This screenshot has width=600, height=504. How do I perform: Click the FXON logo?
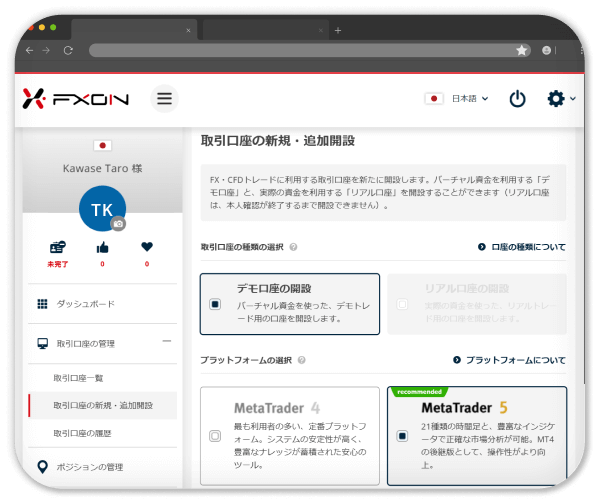pos(76,99)
